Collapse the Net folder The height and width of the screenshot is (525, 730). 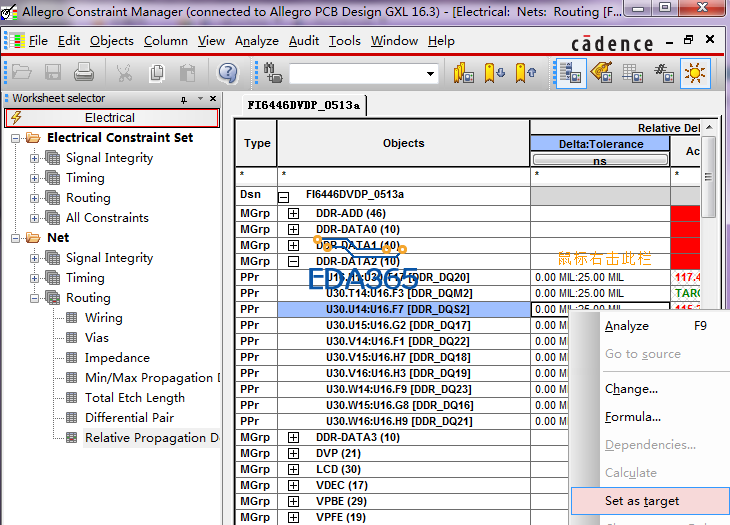click(x=15, y=238)
